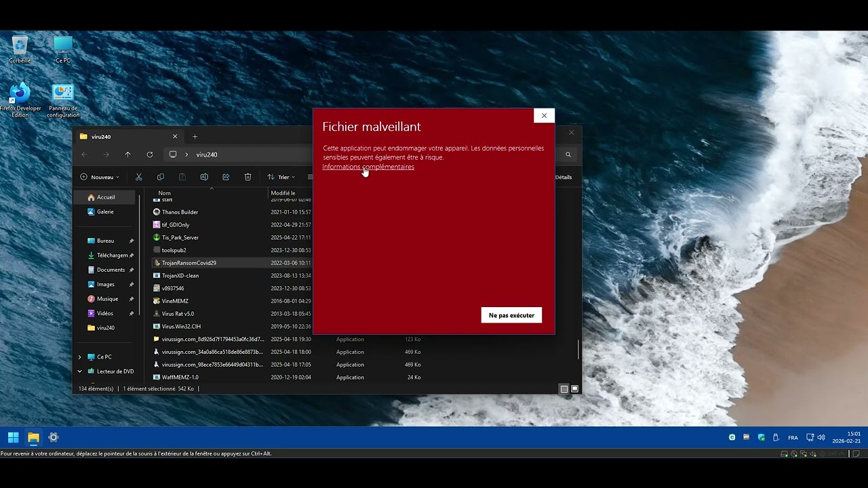Select the Ce PC desktop icon
868x488 pixels.
pyautogui.click(x=63, y=49)
